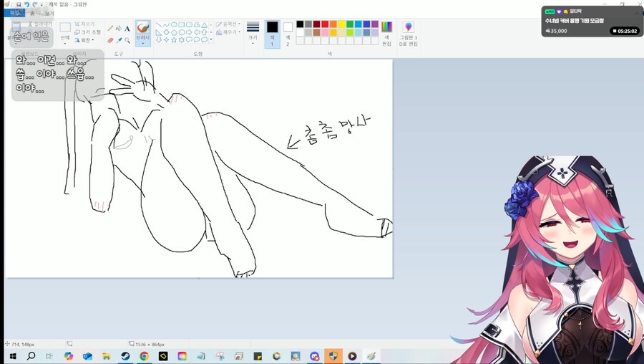Viewport: 644px width, 364px height.
Task: Click the Redo arrow in title bar
Action: [35, 4]
